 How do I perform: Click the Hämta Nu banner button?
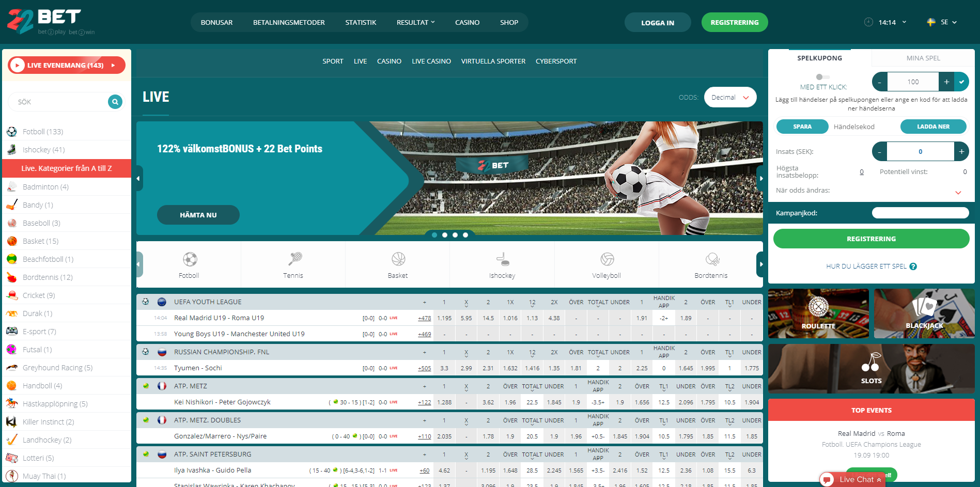click(198, 215)
